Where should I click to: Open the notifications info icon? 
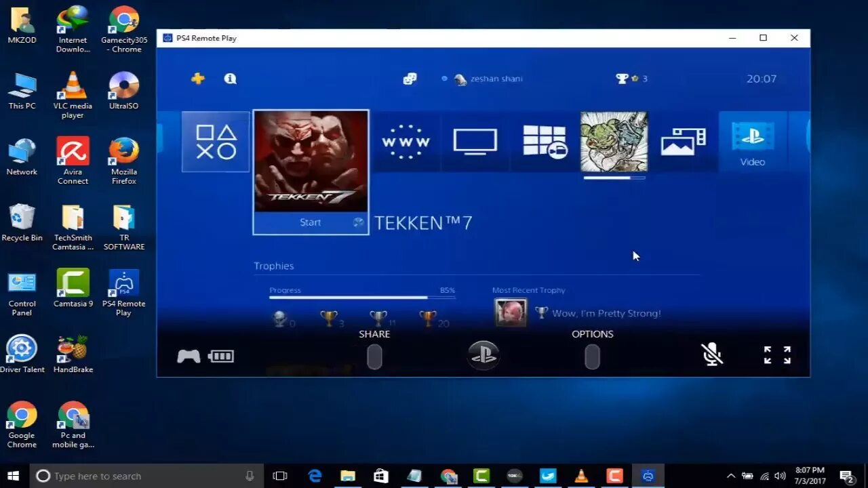(231, 79)
